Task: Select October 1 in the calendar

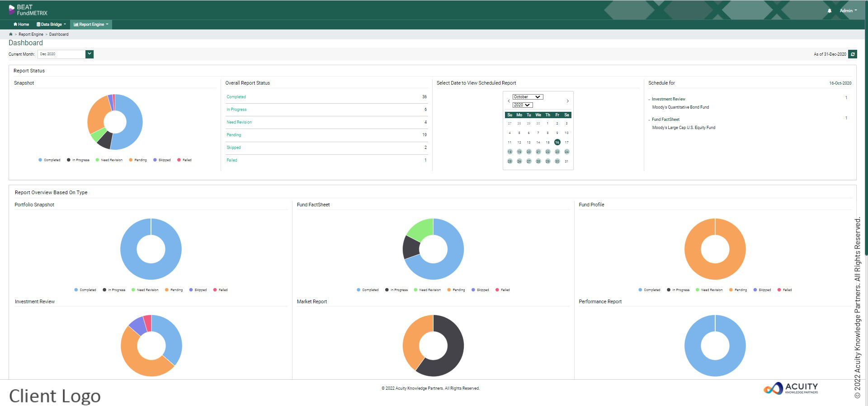Action: (x=547, y=123)
